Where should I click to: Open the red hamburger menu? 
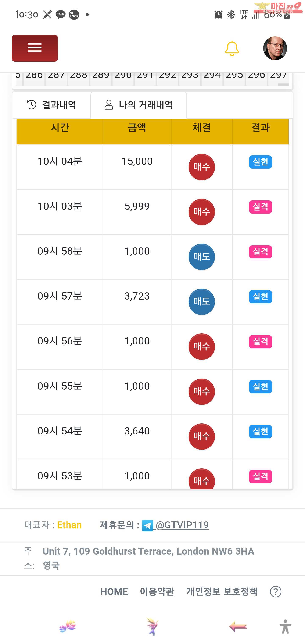(35, 48)
